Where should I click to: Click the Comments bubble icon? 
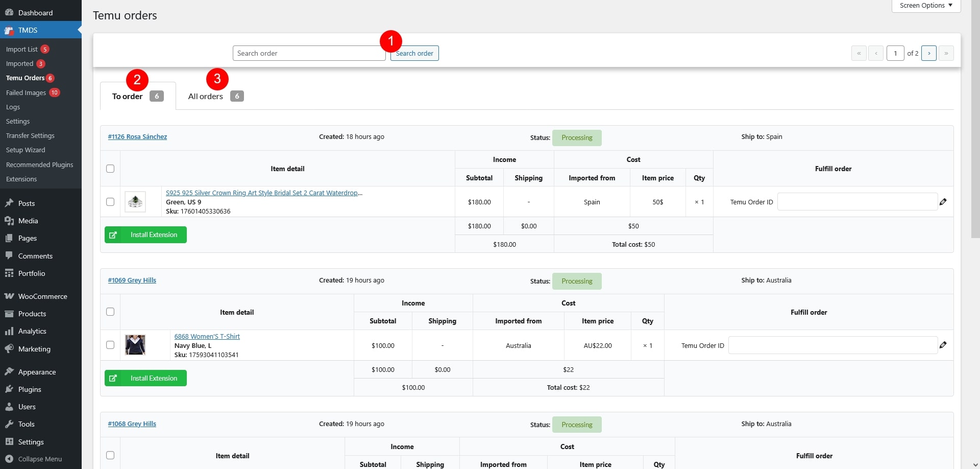pos(9,256)
